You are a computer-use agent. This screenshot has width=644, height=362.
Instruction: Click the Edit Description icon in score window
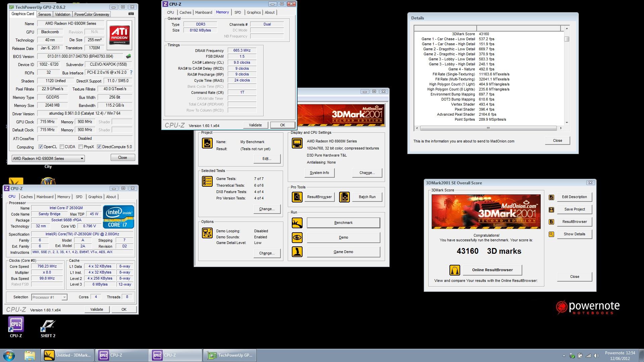pos(551,197)
